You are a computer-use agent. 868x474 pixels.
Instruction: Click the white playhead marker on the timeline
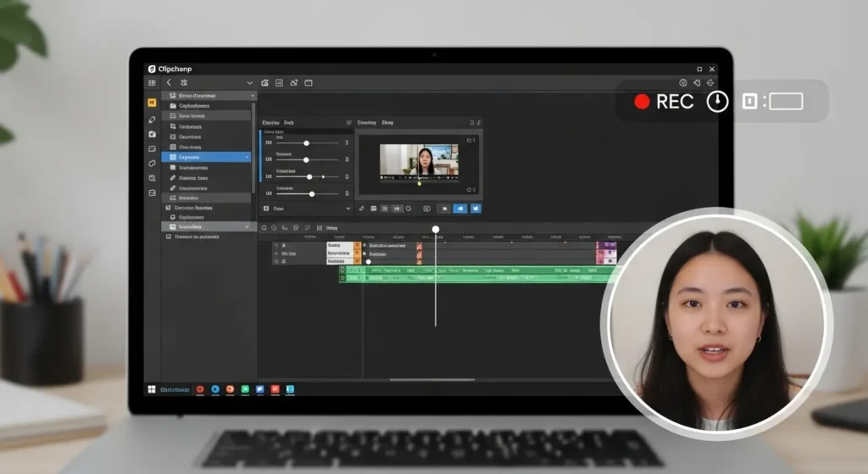point(436,229)
